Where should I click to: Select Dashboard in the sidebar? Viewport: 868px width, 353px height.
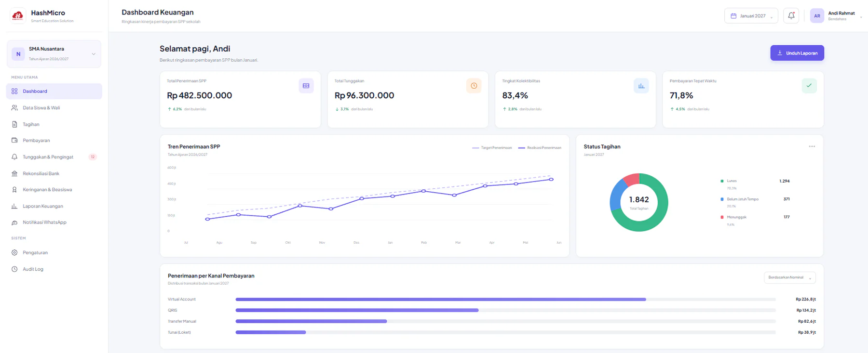click(54, 92)
